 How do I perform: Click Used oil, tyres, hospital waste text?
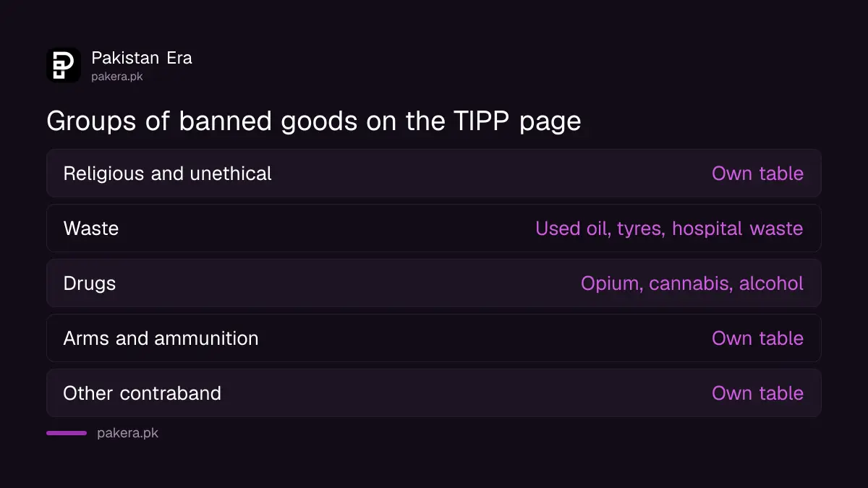click(669, 228)
